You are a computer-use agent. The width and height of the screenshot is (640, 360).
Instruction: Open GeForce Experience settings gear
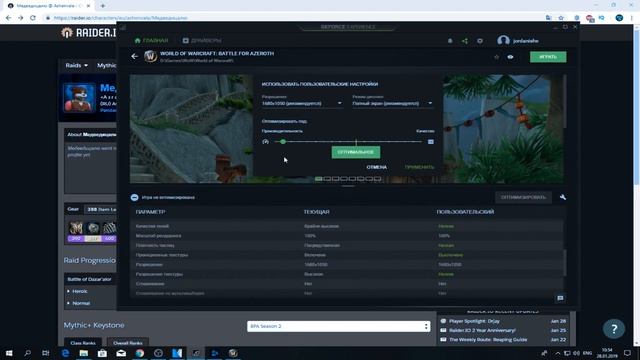pyautogui.click(x=480, y=41)
